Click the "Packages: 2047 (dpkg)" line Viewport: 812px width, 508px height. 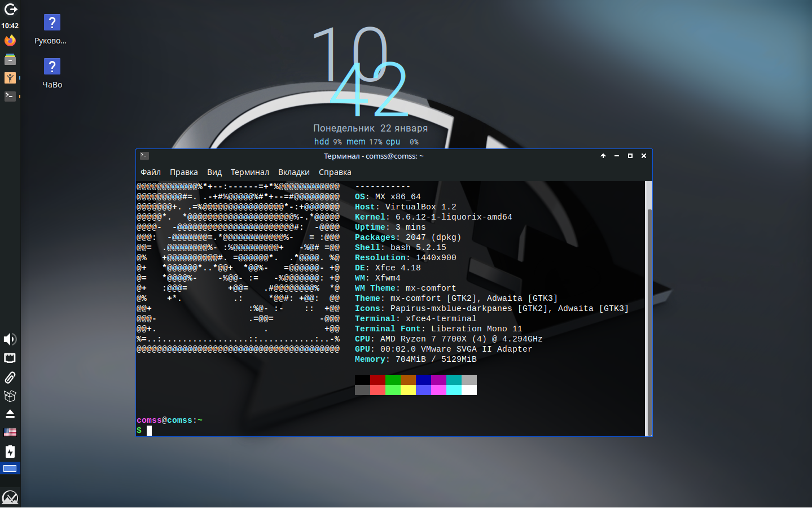pyautogui.click(x=408, y=238)
